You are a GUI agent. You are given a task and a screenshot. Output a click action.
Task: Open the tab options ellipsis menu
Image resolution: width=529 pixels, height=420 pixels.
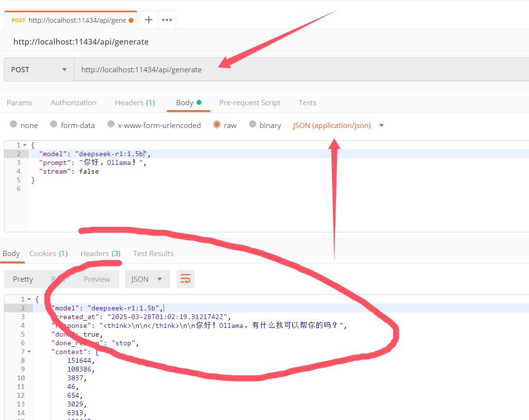click(x=166, y=20)
